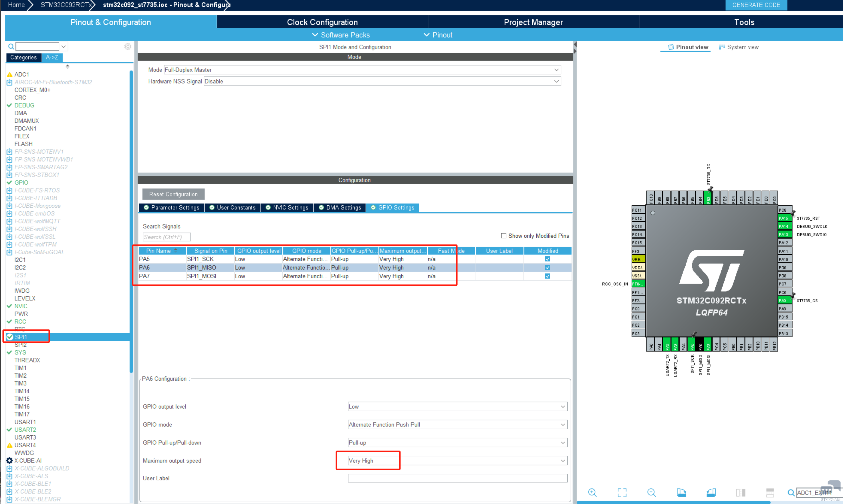This screenshot has height=504, width=843.
Task: Expand the Software Packs menu
Action: 341,35
